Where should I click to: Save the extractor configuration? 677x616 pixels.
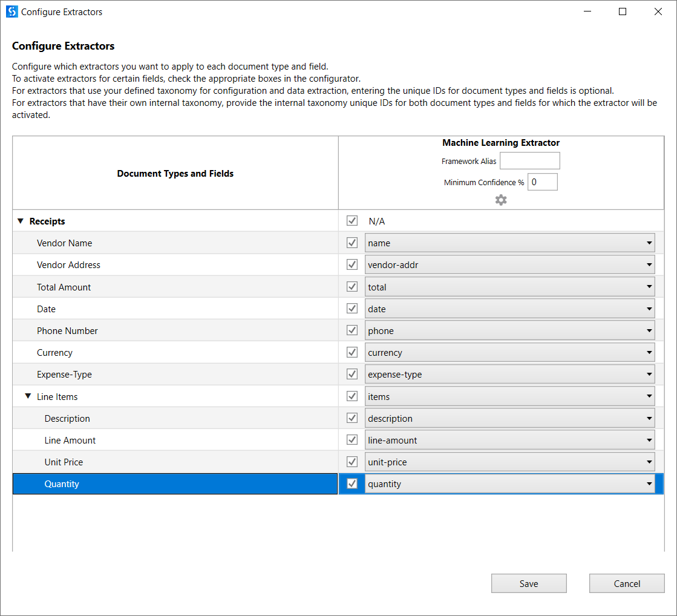(529, 583)
